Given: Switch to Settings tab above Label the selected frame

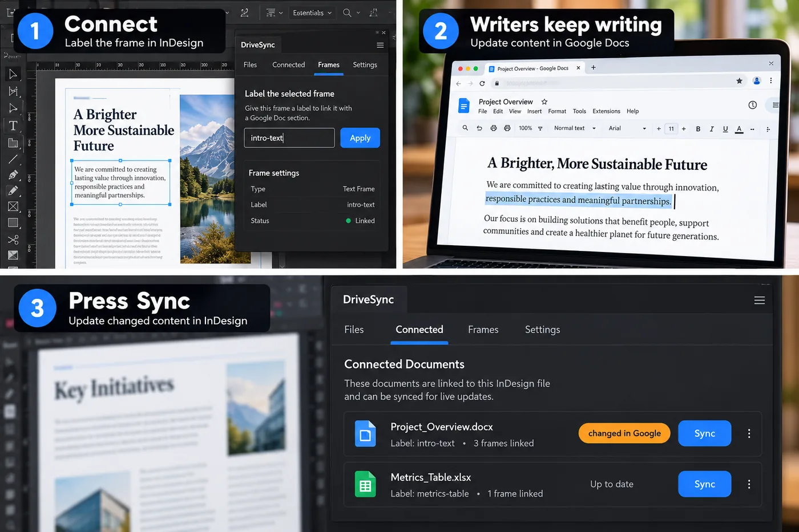Looking at the screenshot, I should click(x=365, y=65).
